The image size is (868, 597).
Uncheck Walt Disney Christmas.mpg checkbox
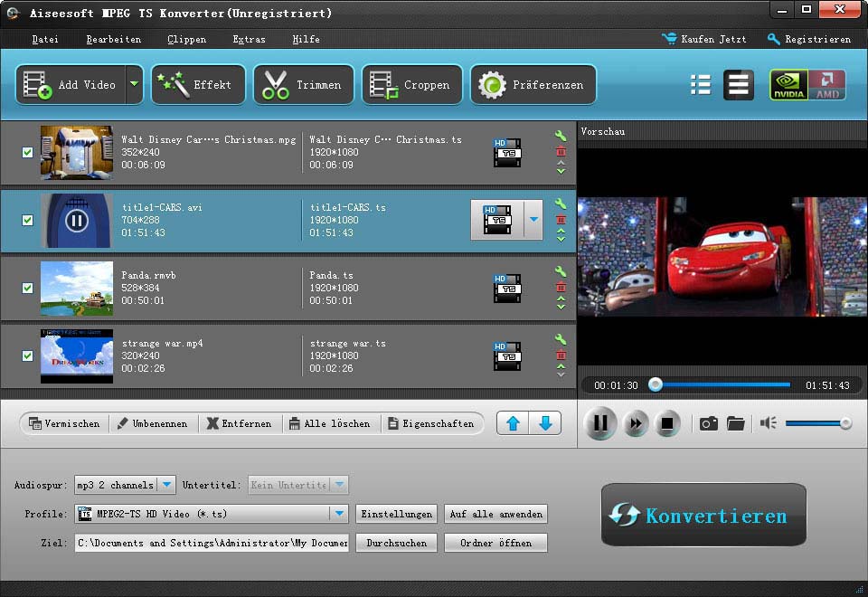click(x=27, y=152)
